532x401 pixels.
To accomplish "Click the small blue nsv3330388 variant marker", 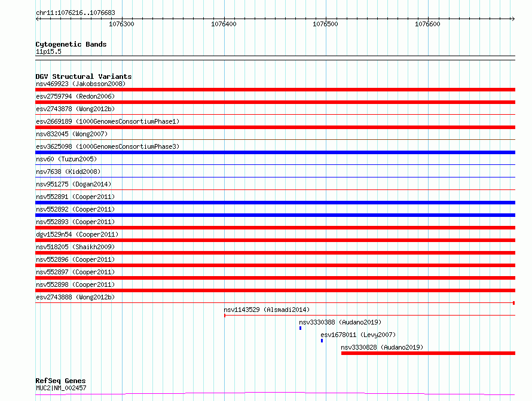I will (x=300, y=328).
